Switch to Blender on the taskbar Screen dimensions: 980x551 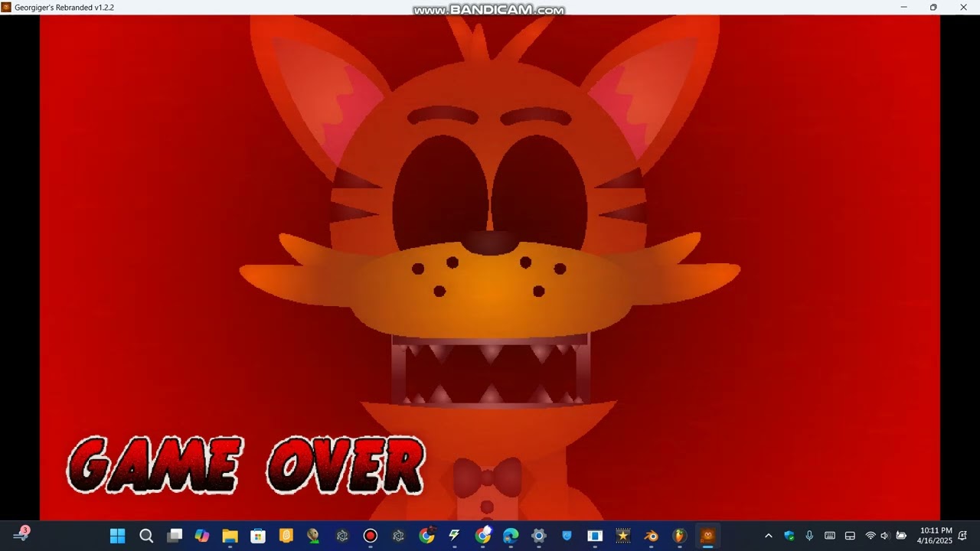click(x=651, y=536)
